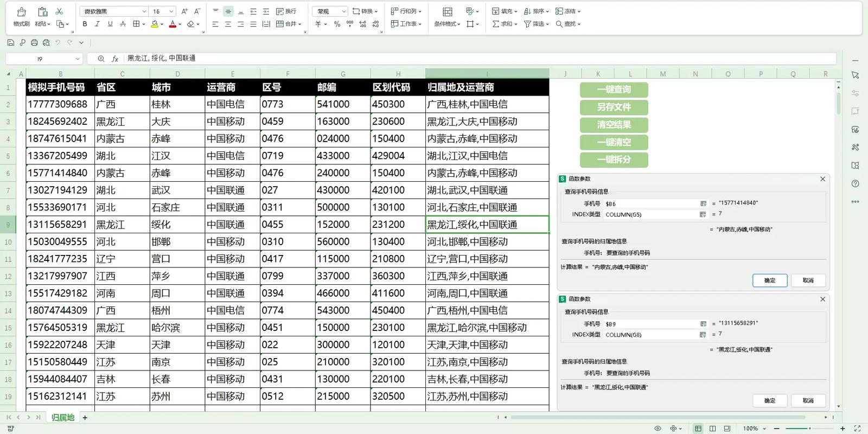Open the Sort (排序) menu
The width and height of the screenshot is (868, 434).
[x=537, y=11]
